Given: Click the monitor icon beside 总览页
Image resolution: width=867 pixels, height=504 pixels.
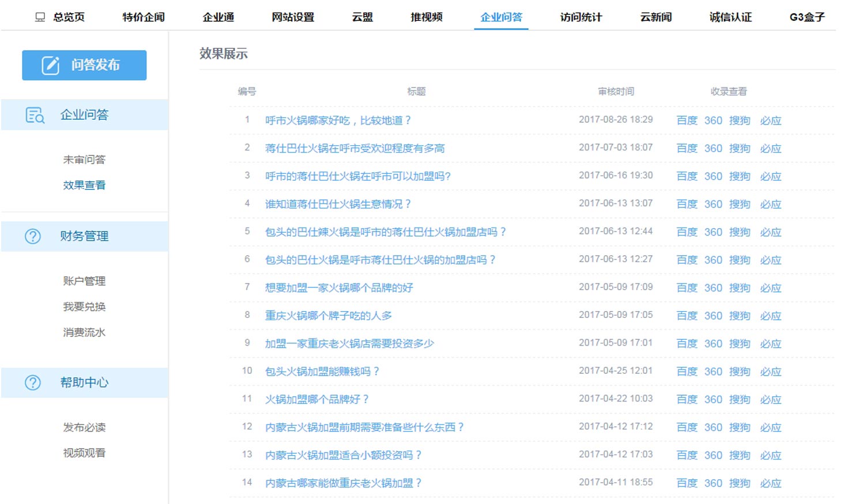Looking at the screenshot, I should (40, 17).
